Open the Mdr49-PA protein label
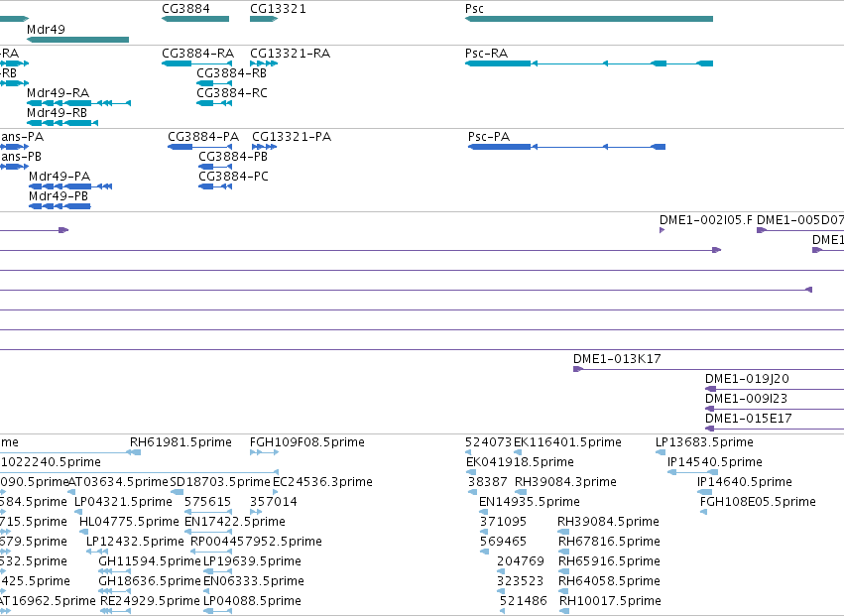 click(60, 177)
